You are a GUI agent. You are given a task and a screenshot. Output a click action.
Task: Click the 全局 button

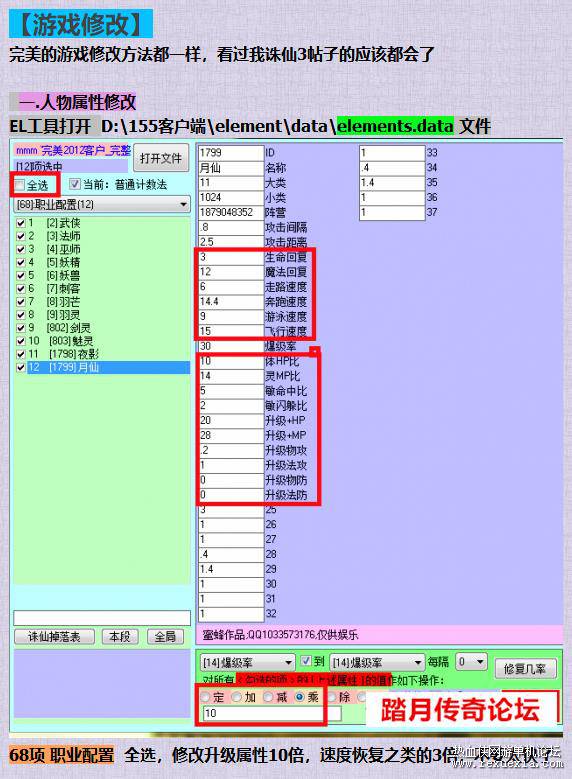tap(165, 636)
